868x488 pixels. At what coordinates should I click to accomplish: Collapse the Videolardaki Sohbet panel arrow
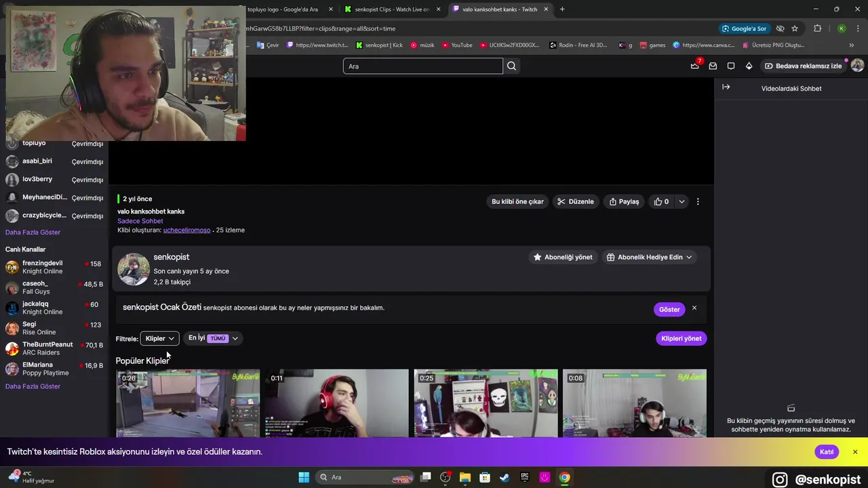[x=726, y=87]
